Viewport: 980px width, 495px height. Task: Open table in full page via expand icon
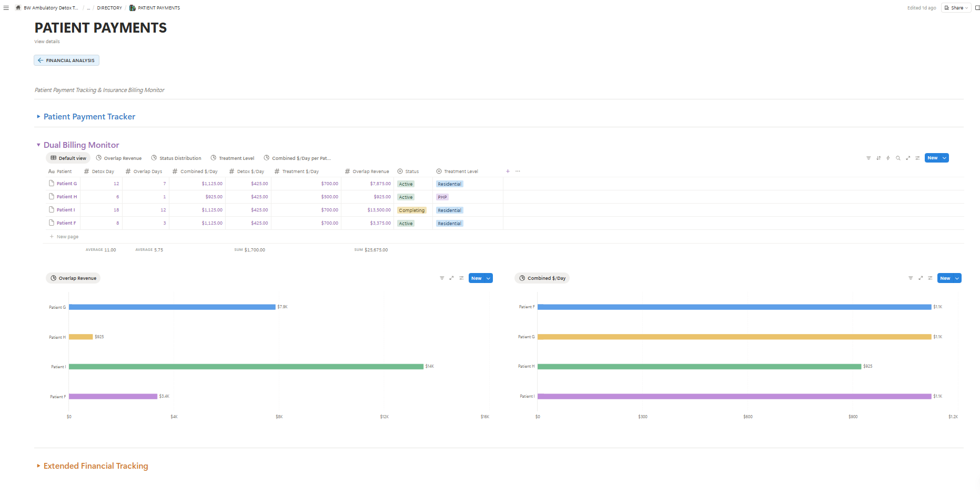908,158
